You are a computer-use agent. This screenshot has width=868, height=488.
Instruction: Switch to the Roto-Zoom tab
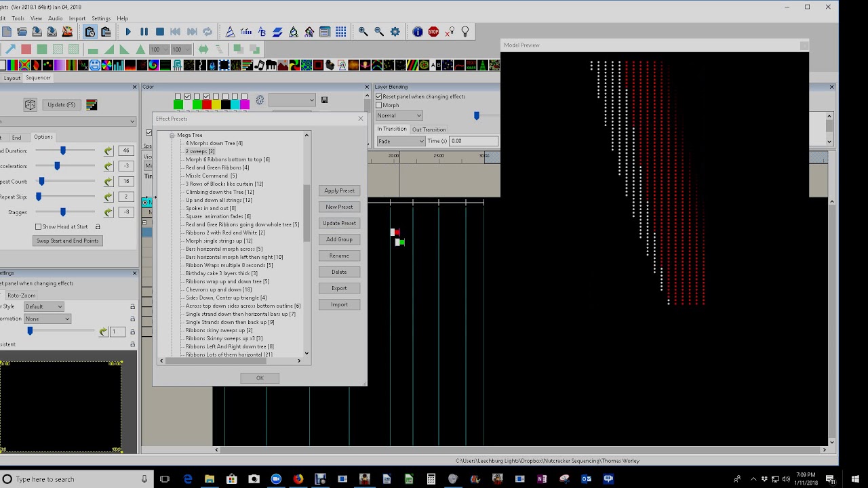(21, 296)
